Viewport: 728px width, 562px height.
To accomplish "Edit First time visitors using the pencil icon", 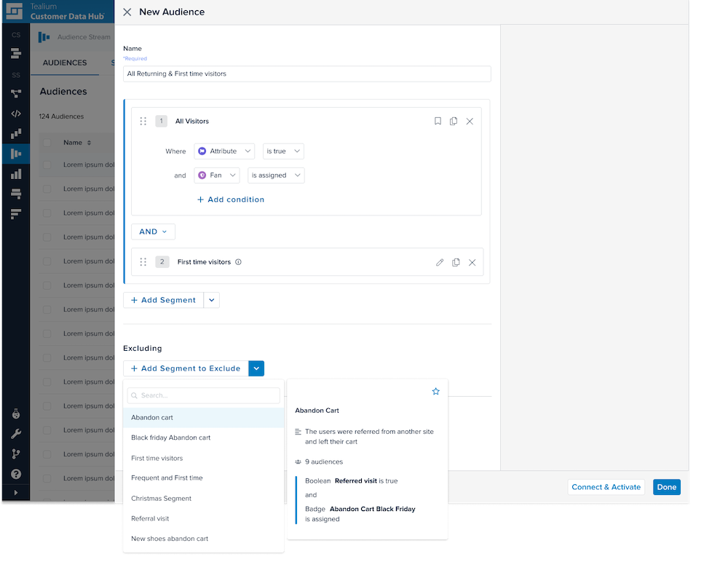I will (439, 262).
